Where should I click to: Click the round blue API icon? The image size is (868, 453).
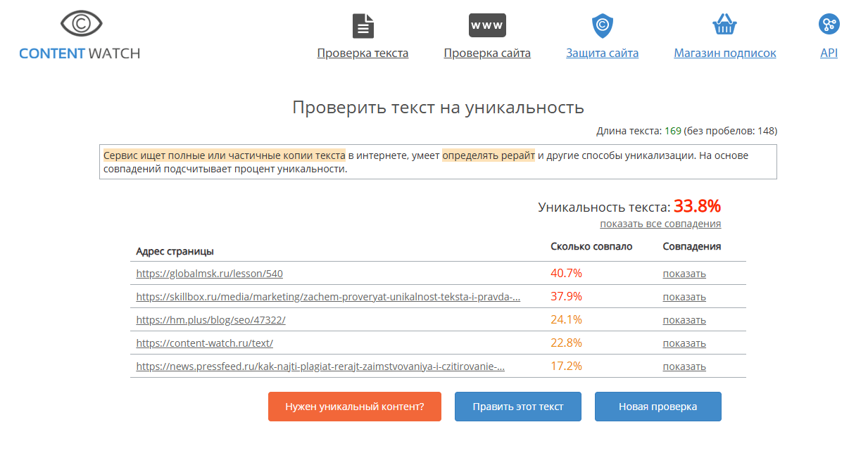click(829, 25)
